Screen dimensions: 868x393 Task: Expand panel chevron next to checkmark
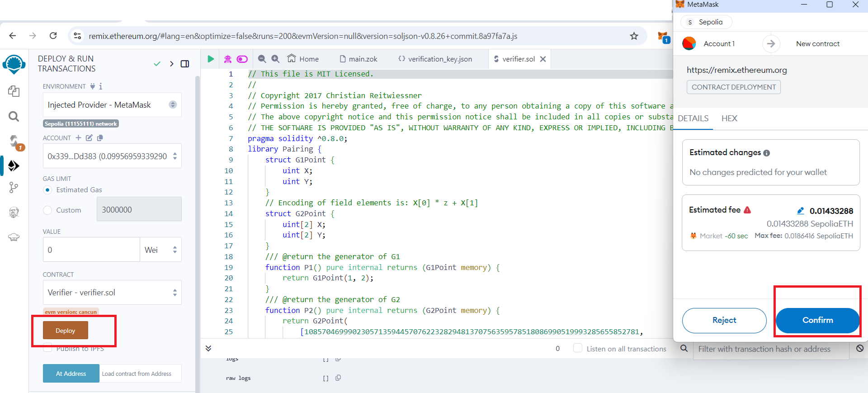coord(171,64)
